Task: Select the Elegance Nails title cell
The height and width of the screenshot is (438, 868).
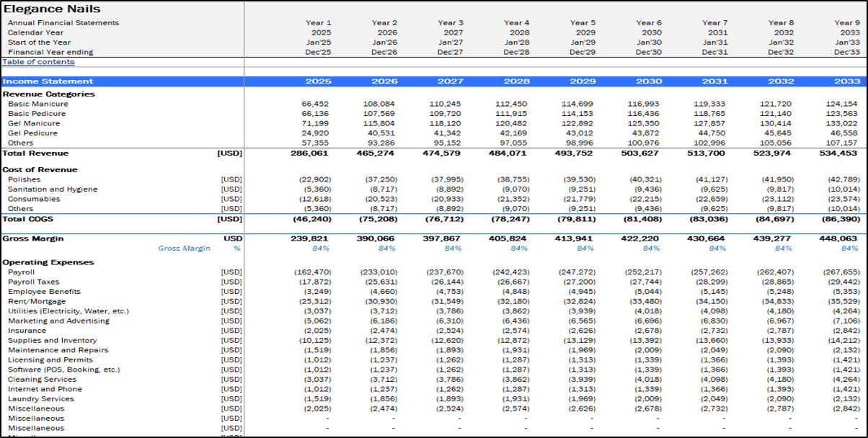Action: pos(52,9)
